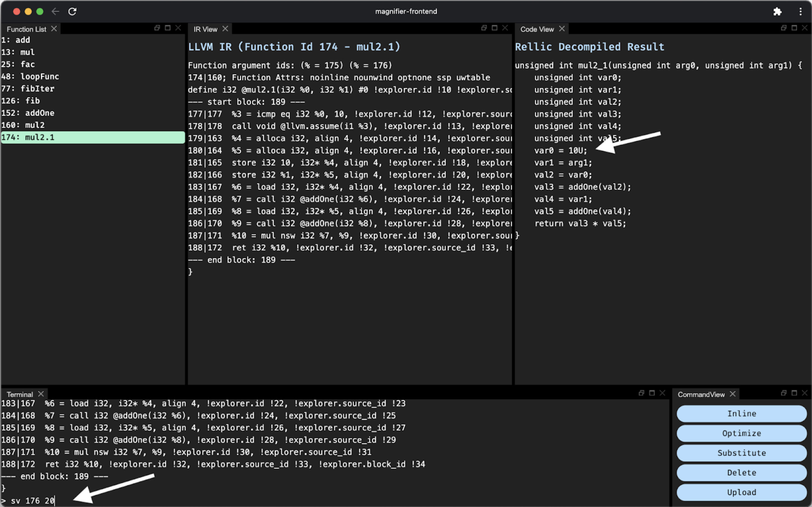Image resolution: width=812 pixels, height=507 pixels.
Task: Close the Function List tab
Action: tap(54, 29)
